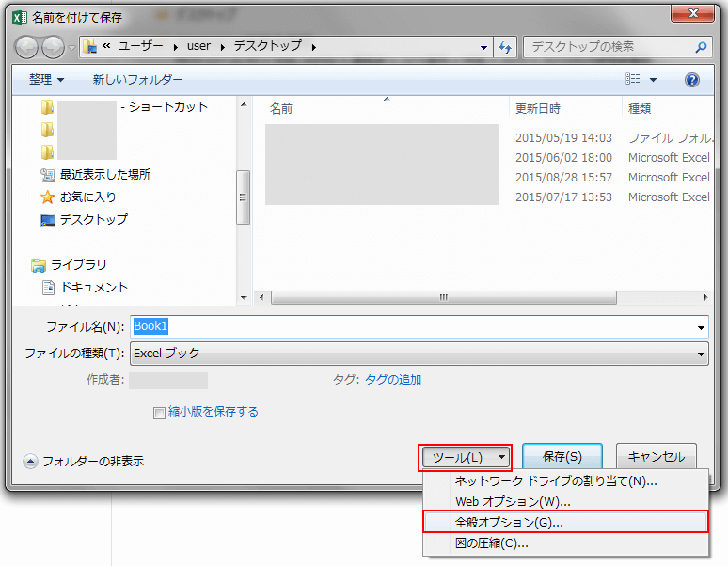Choose ネットワーク ドライブの割り当て(N)... menu item

tap(565, 481)
